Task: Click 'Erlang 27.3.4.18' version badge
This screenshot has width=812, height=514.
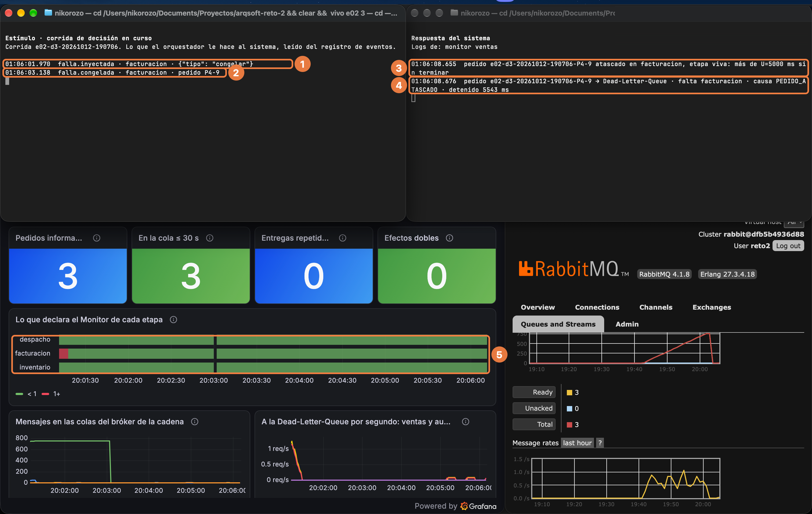Action: 727,274
